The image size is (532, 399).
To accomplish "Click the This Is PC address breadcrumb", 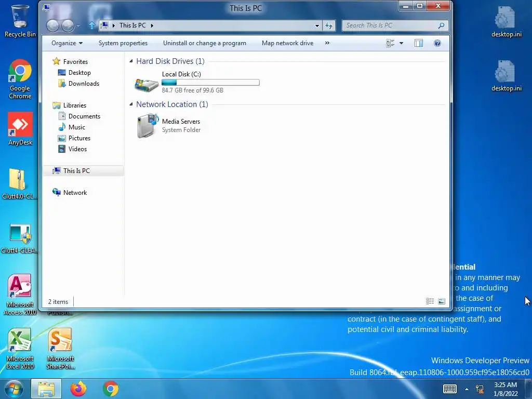I will (x=132, y=25).
